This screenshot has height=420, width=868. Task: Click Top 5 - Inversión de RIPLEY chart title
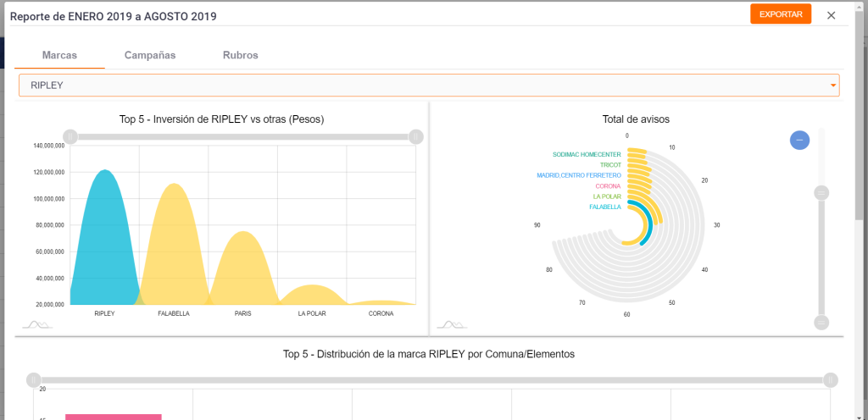click(x=221, y=119)
